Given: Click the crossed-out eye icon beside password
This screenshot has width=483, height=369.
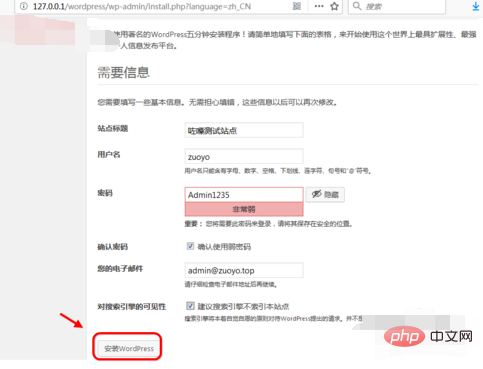Looking at the screenshot, I should [317, 194].
